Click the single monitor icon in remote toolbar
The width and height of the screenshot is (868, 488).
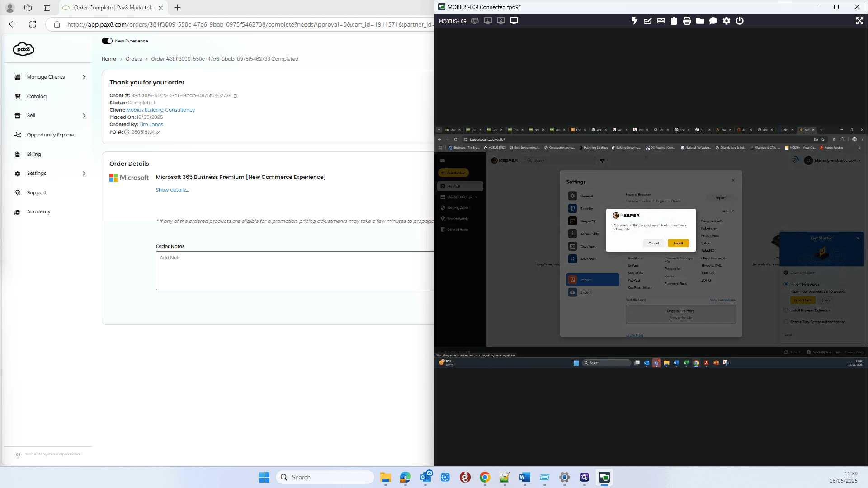tap(514, 21)
